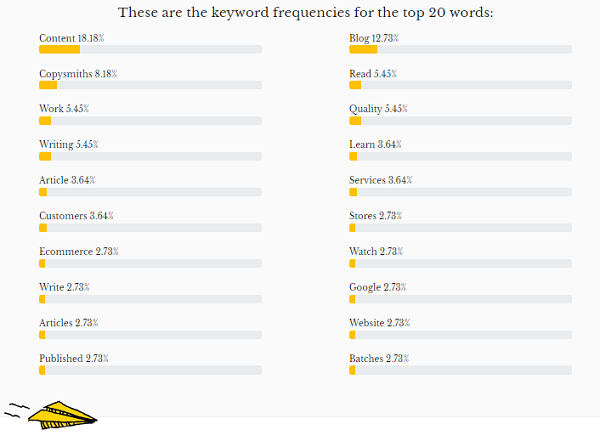The height and width of the screenshot is (447, 600).
Task: Click the Articles 2.73% frequency bar
Action: tap(150, 334)
